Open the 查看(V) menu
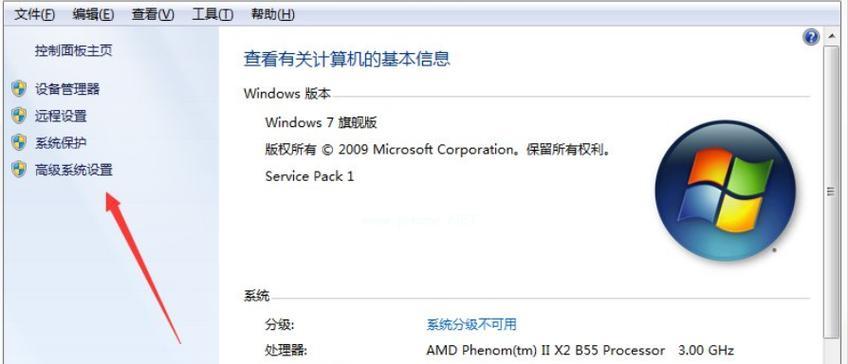Screen dimensions: 848x364 pos(153,15)
